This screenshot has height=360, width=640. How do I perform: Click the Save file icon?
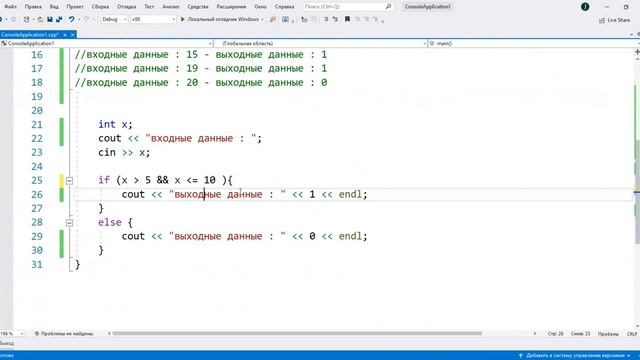[50, 19]
